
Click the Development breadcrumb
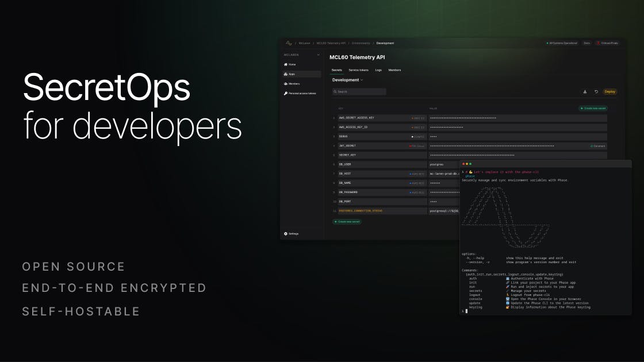pyautogui.click(x=385, y=43)
